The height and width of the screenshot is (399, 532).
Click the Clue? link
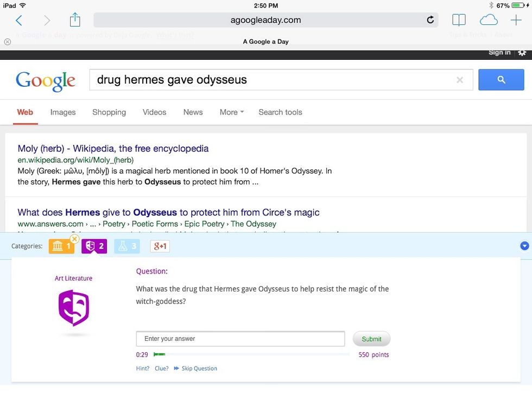[162, 369]
